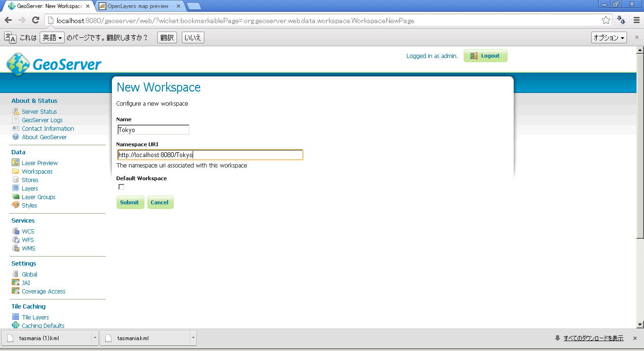Click the WMS service icon
The height and width of the screenshot is (351, 644).
click(16, 248)
